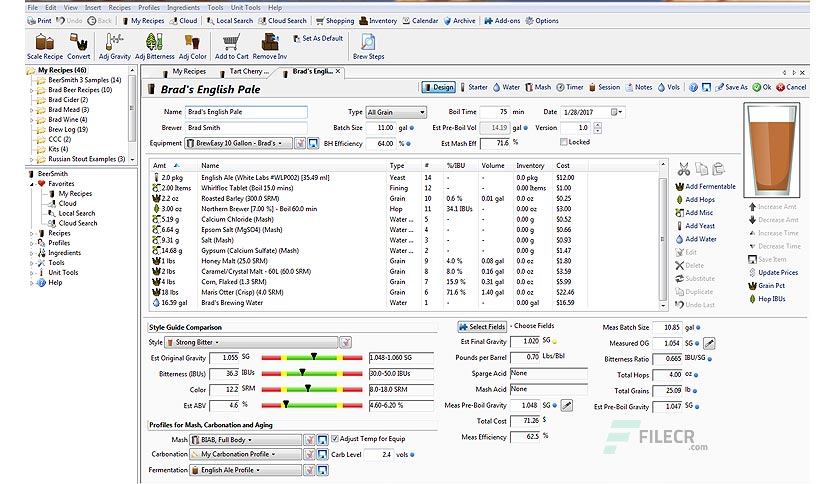Image resolution: width=836 pixels, height=484 pixels.
Task: Open the Profiles menu
Action: pyautogui.click(x=149, y=7)
